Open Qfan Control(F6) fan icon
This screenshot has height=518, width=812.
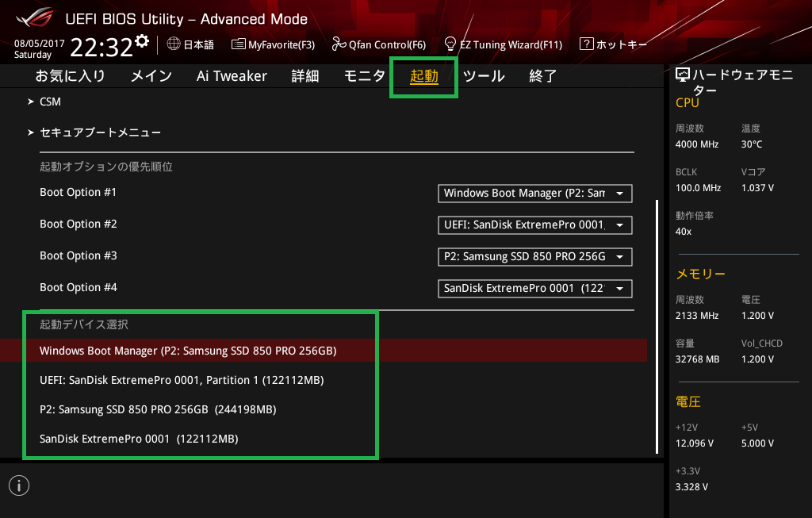point(339,44)
